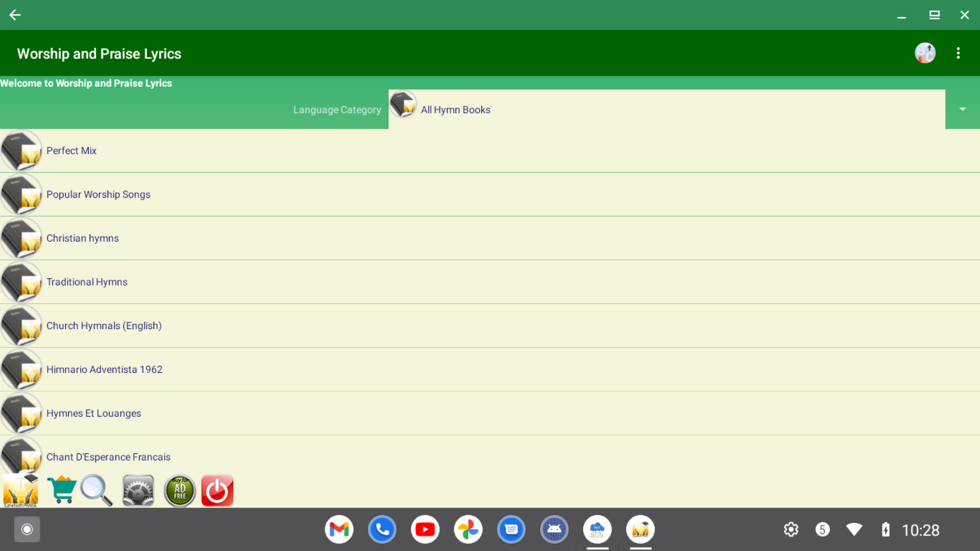Go back using the top-left arrow
Viewport: 980px width, 551px height.
tap(15, 15)
